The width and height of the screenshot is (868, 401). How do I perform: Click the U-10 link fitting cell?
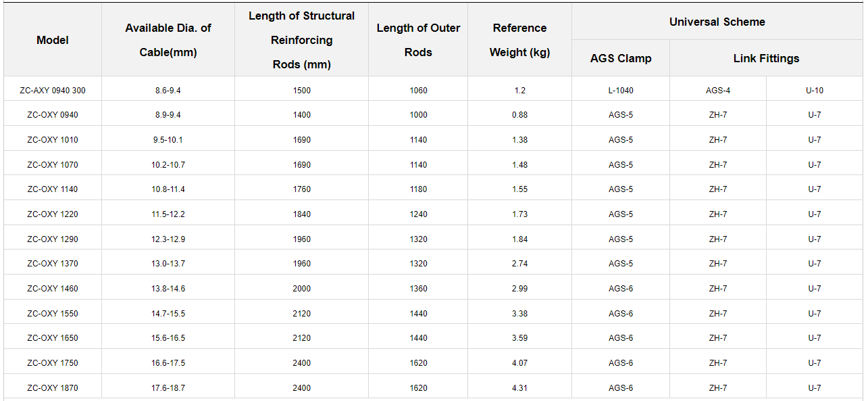click(x=814, y=89)
